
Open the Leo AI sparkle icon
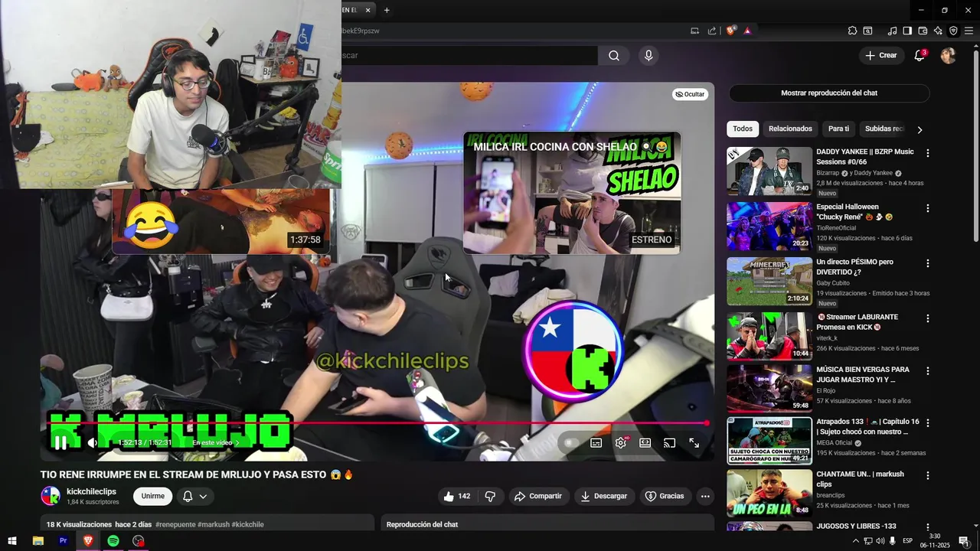pos(938,31)
